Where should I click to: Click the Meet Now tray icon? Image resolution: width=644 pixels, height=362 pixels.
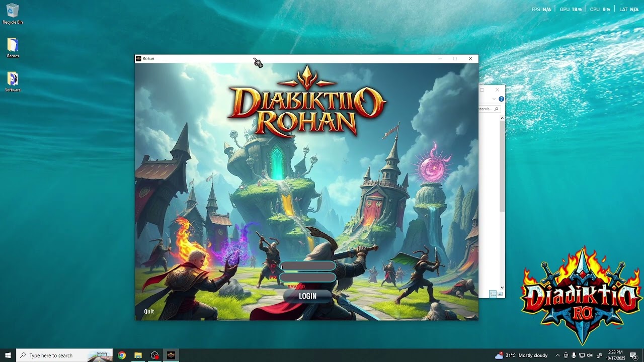tap(566, 355)
